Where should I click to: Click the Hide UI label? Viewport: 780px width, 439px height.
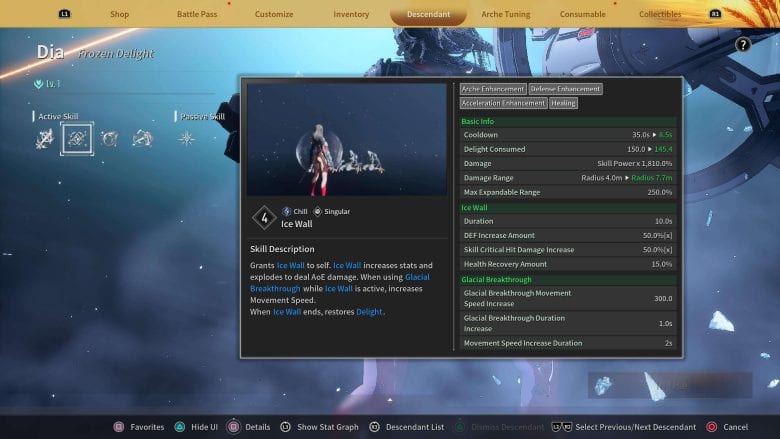(204, 427)
